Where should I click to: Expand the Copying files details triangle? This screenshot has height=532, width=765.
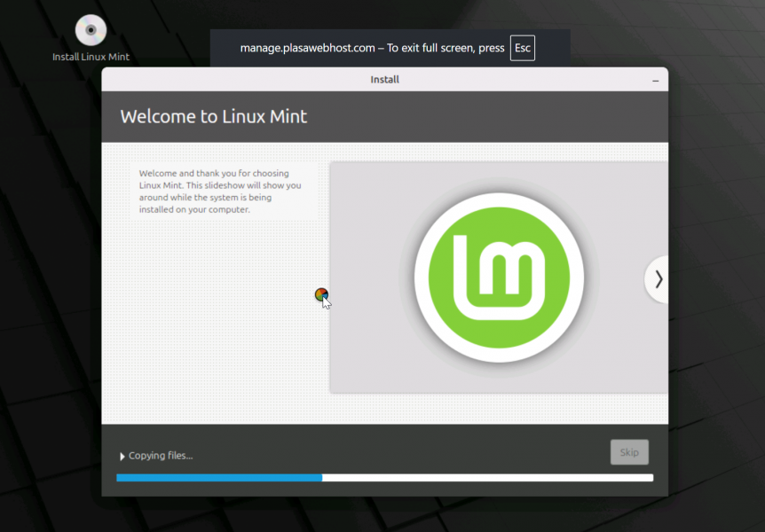click(122, 457)
